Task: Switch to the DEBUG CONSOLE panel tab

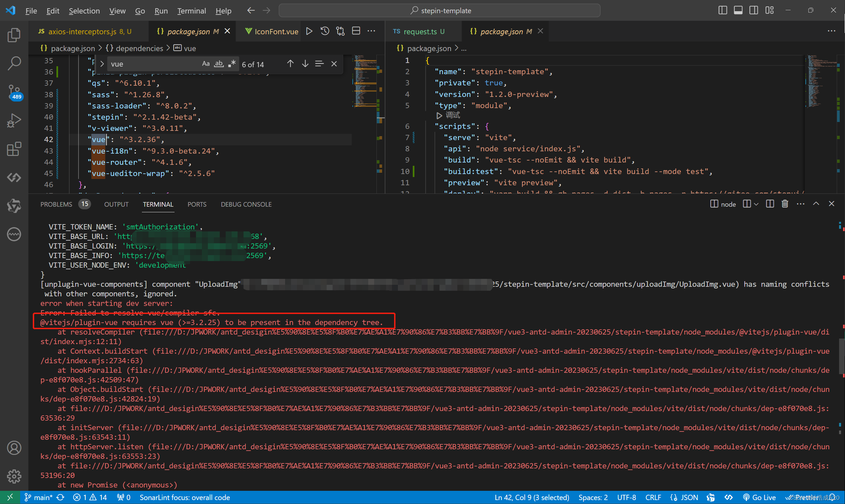Action: [x=246, y=204]
